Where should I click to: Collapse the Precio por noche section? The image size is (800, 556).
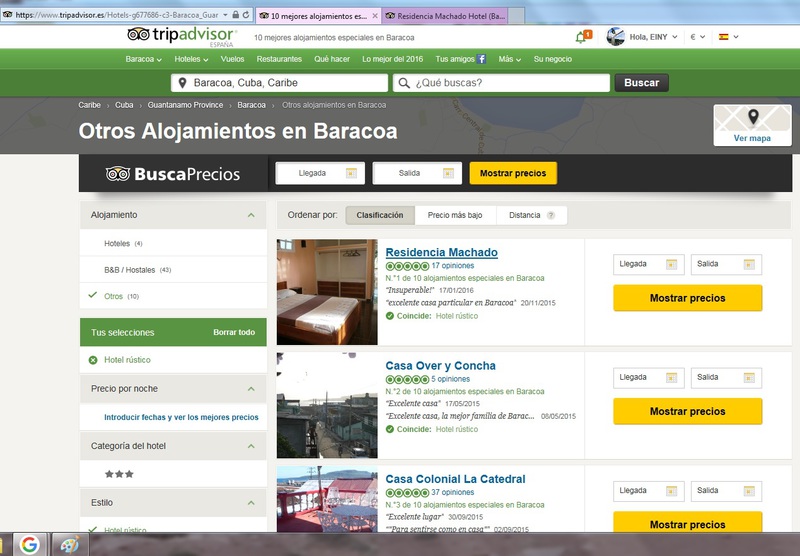[251, 389]
